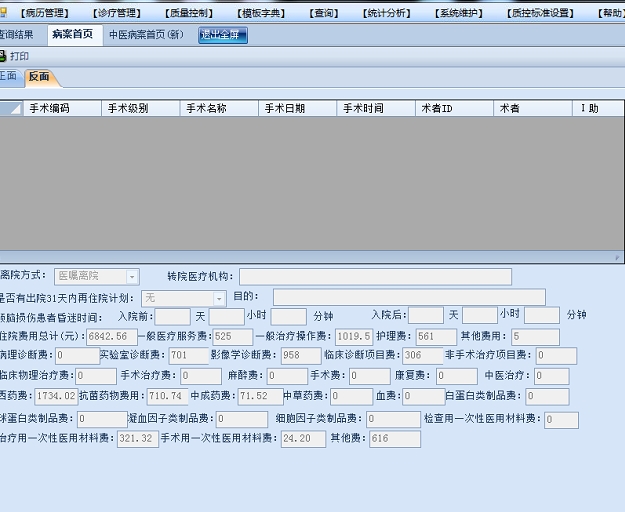The width and height of the screenshot is (625, 512).
Task: Click the 退出全屏 button
Action: (223, 35)
